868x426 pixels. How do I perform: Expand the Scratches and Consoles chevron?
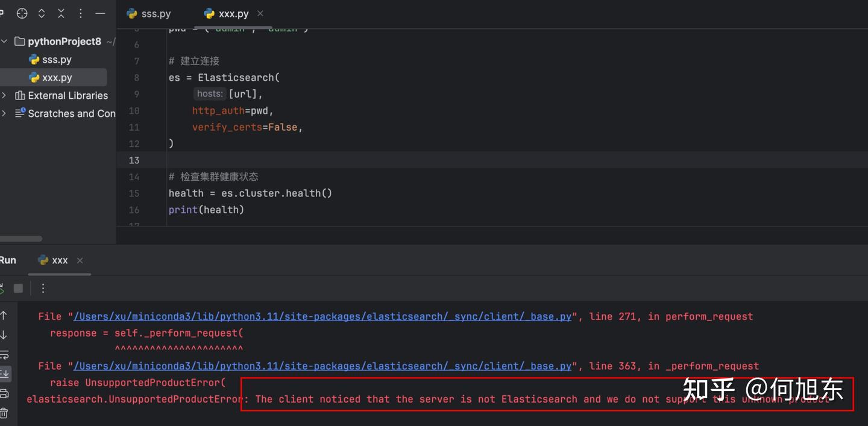pos(4,113)
